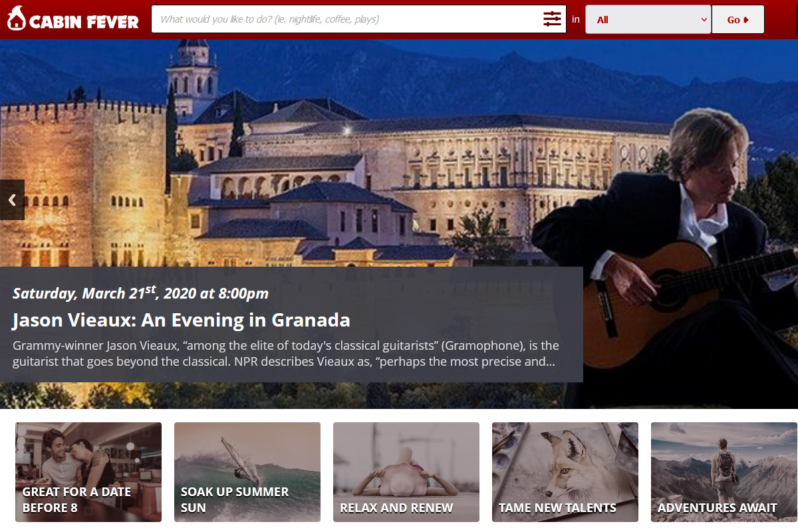798x532 pixels.
Task: Click the CABIN FEVER site title
Action: (84, 22)
